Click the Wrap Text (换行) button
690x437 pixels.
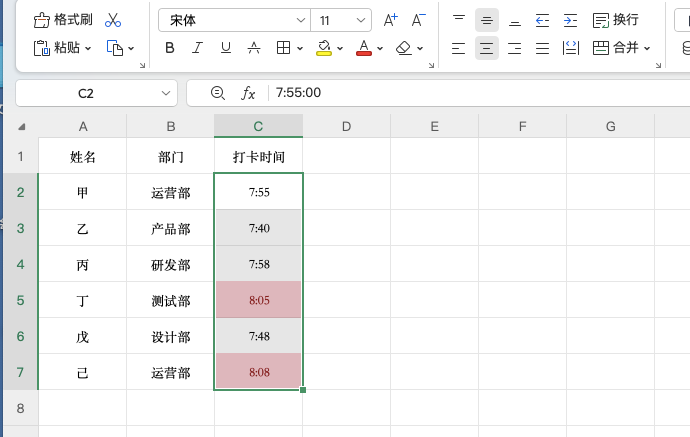coord(616,20)
